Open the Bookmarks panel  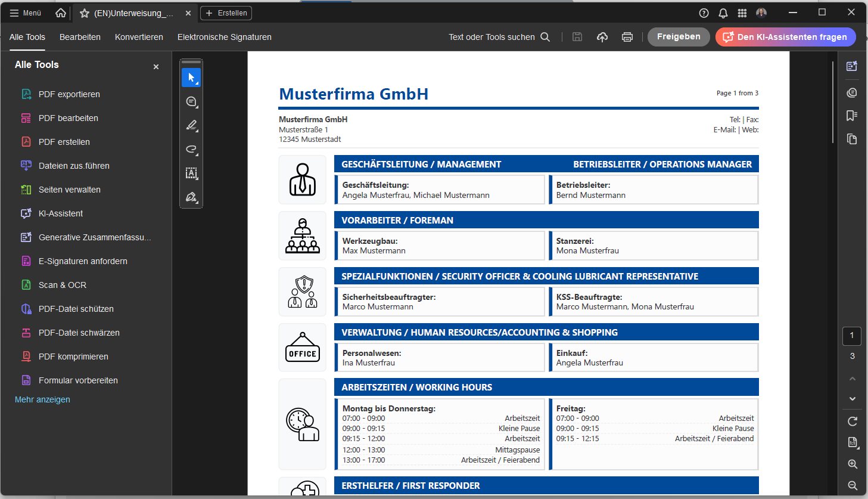[852, 115]
